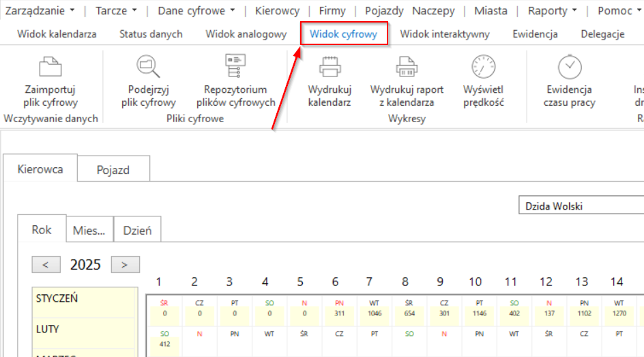
Task: Select the Widok cyfrowy tab
Action: 343,34
